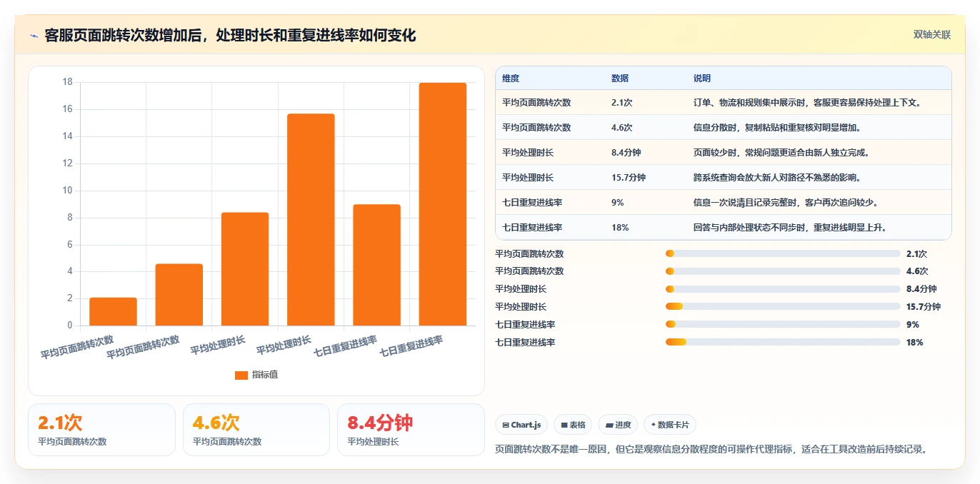Click the progress bar labeled 18%

(x=783, y=343)
